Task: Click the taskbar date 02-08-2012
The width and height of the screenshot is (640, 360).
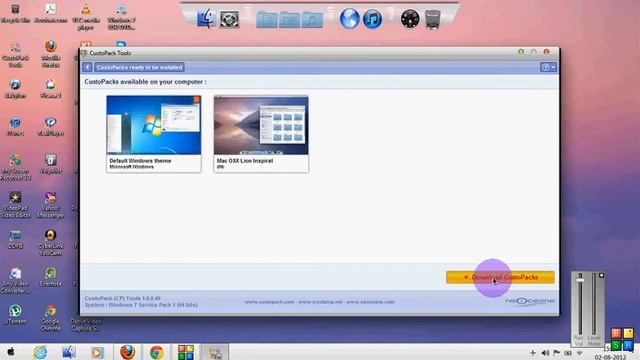Action: (610, 357)
